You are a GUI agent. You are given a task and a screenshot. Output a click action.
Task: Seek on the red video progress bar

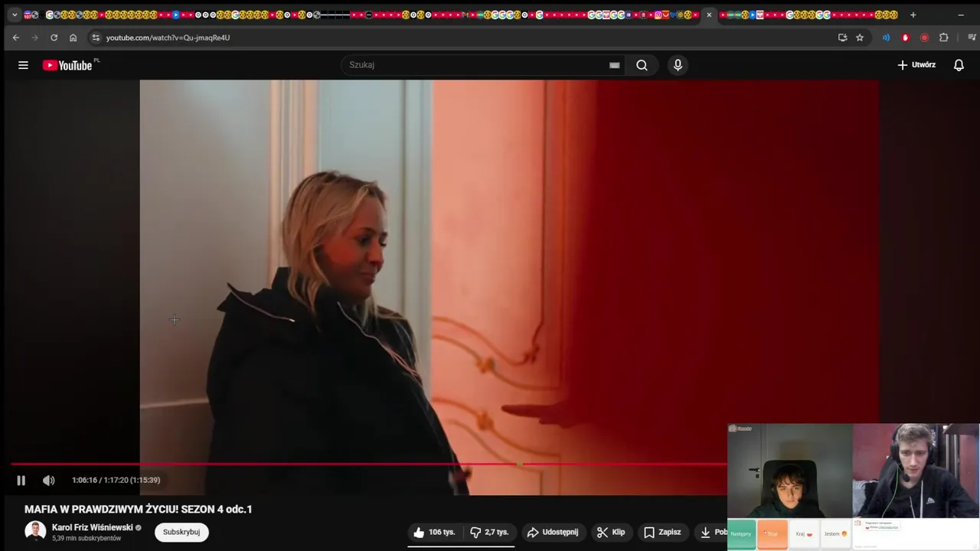click(368, 464)
